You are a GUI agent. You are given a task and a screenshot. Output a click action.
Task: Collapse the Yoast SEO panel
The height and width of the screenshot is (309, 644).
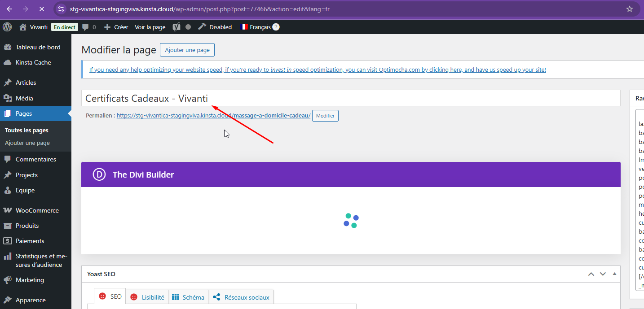(x=614, y=274)
